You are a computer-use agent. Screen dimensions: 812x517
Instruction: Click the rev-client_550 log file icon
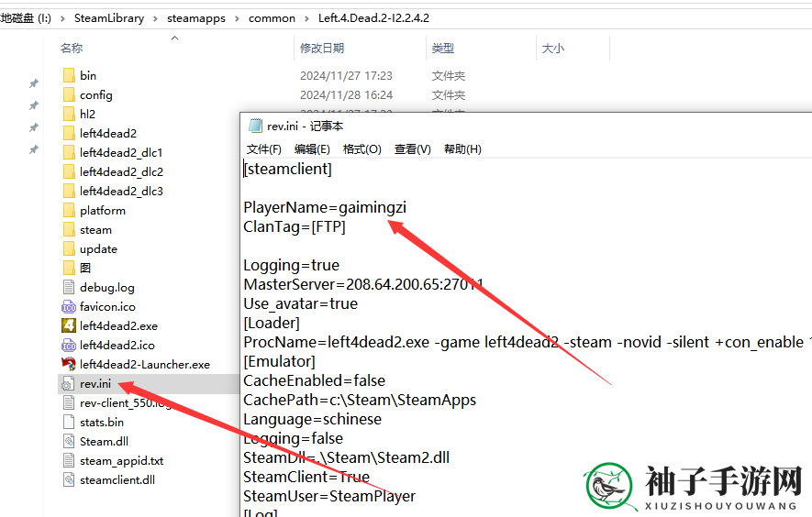69,403
